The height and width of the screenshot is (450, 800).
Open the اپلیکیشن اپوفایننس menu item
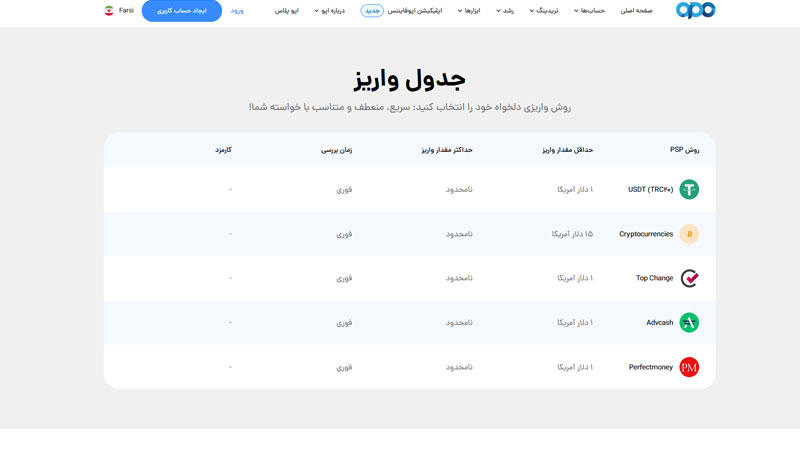(415, 11)
